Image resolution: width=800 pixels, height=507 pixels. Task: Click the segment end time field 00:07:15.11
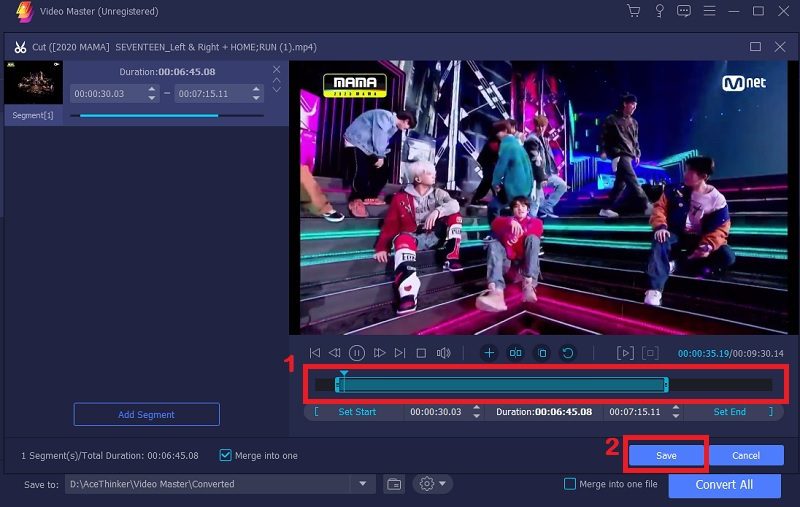point(213,93)
